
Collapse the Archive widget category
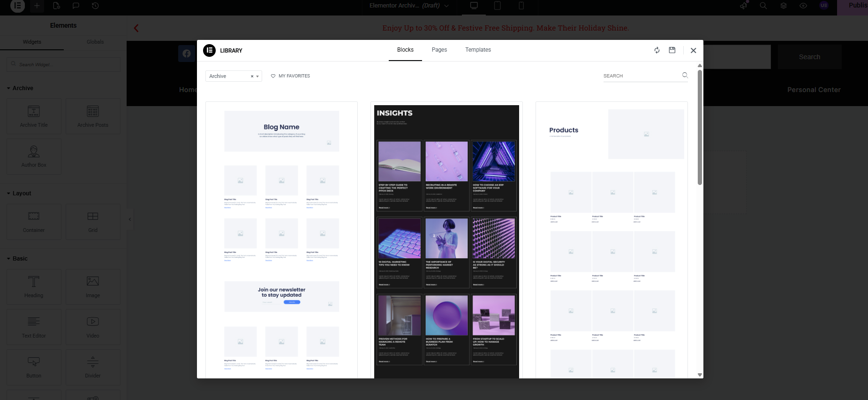click(20, 88)
